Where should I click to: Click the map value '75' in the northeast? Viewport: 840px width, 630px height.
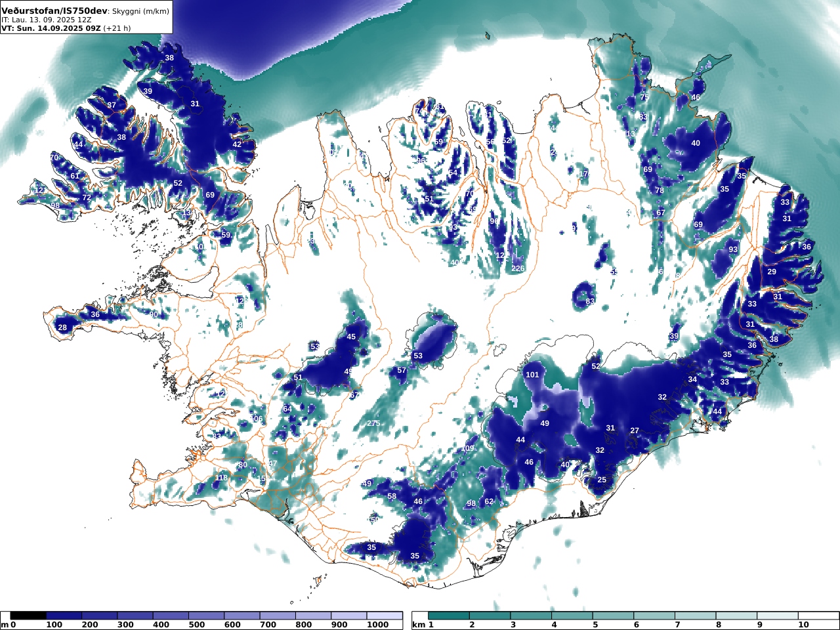[x=644, y=96]
